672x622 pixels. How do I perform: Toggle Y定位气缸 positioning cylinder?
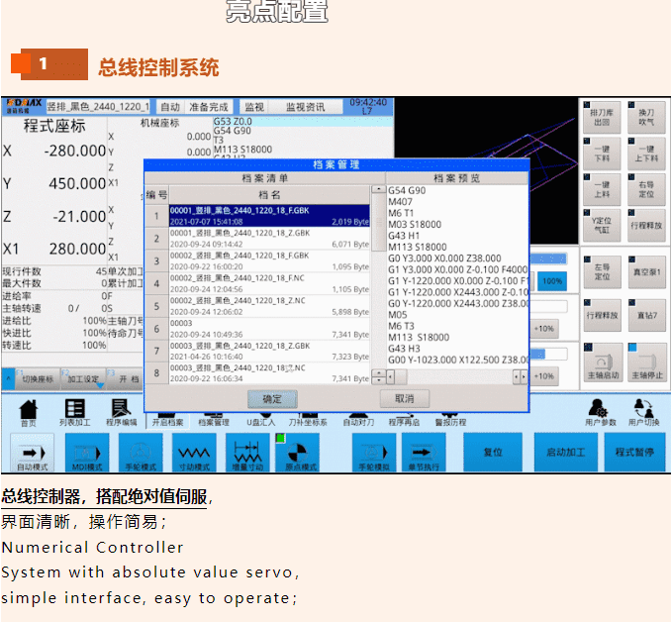[602, 225]
